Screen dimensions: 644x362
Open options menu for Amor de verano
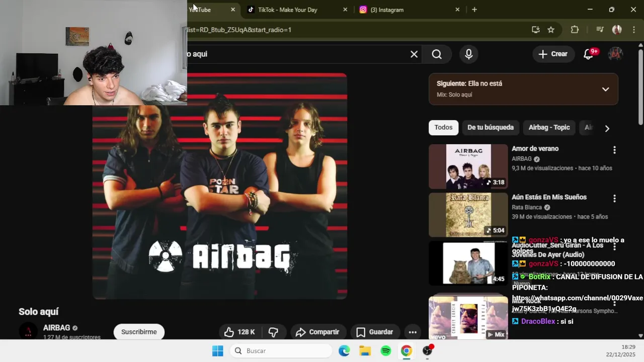[614, 150]
